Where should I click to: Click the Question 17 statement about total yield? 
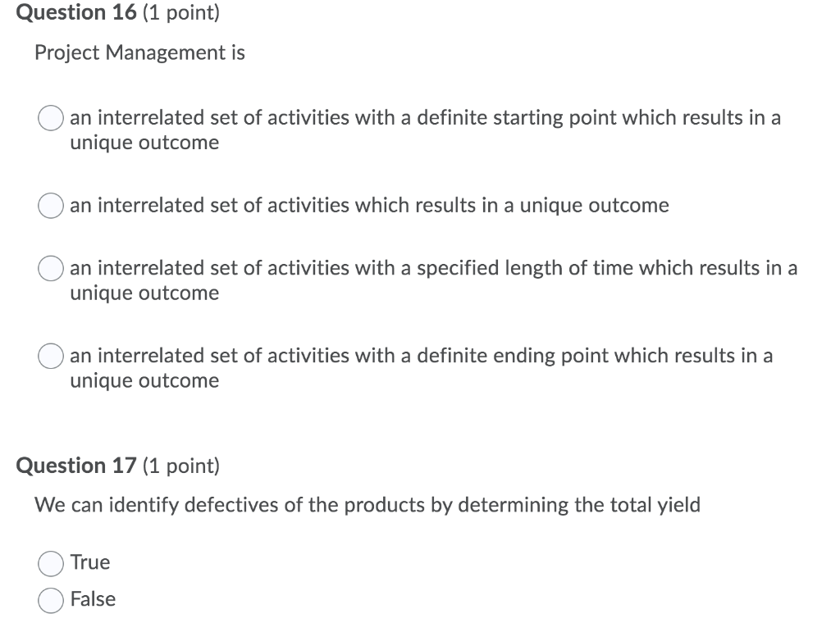[x=367, y=505]
